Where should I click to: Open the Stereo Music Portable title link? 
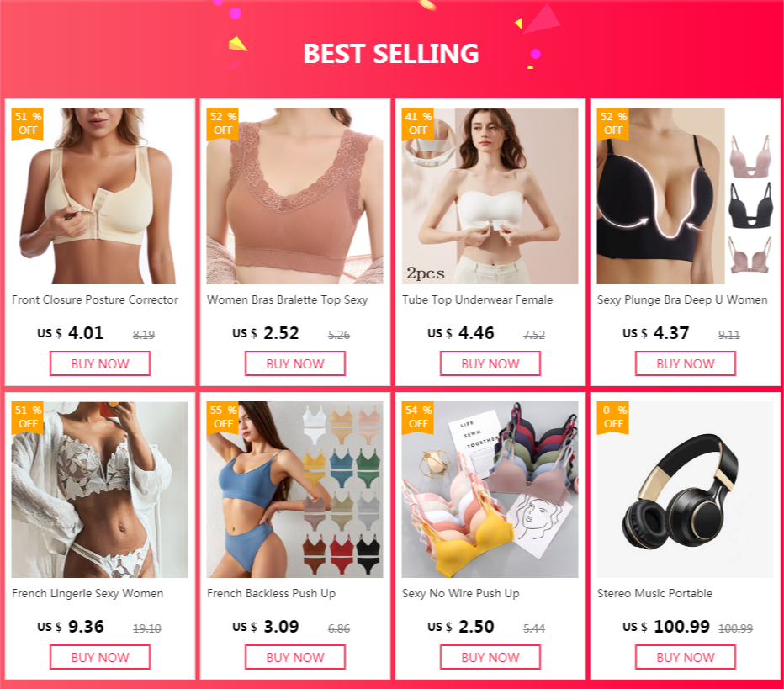tap(654, 593)
